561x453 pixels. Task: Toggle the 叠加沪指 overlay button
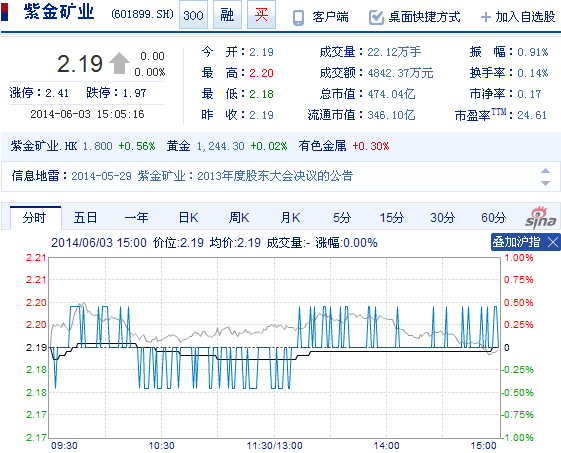pyautogui.click(x=516, y=242)
